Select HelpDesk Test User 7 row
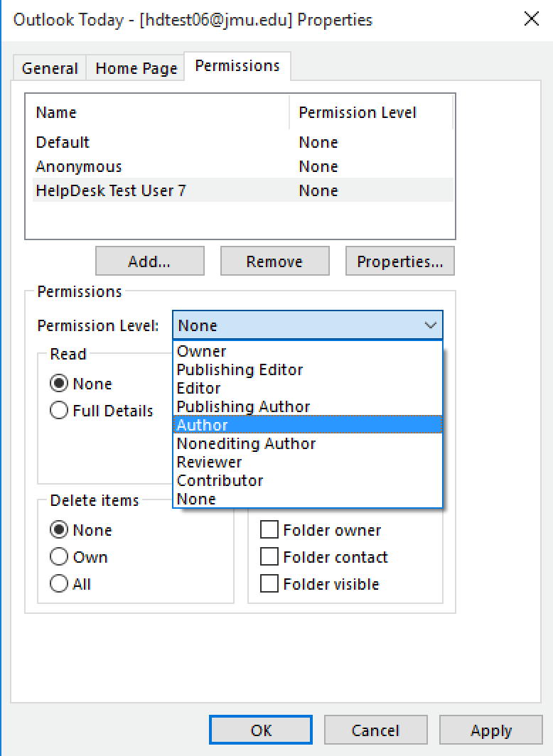The width and height of the screenshot is (553, 756). coord(111,190)
